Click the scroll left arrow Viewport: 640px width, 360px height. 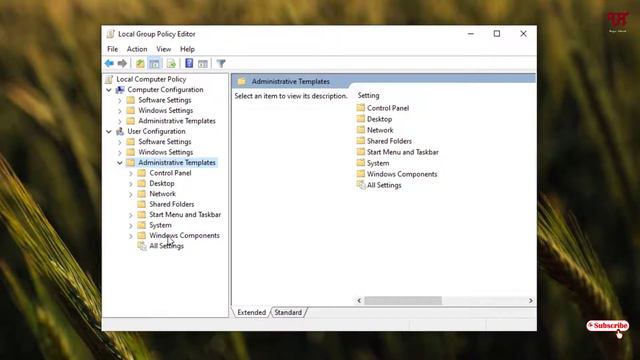point(359,300)
